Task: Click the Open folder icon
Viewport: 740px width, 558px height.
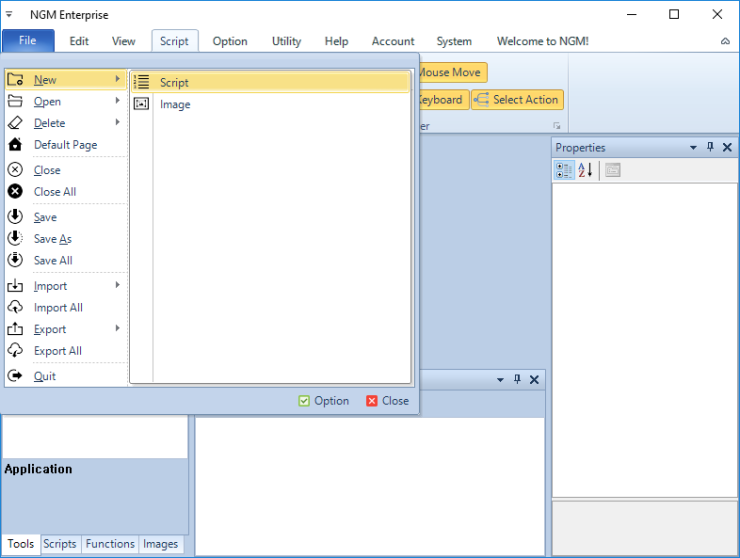Action: pyautogui.click(x=15, y=101)
